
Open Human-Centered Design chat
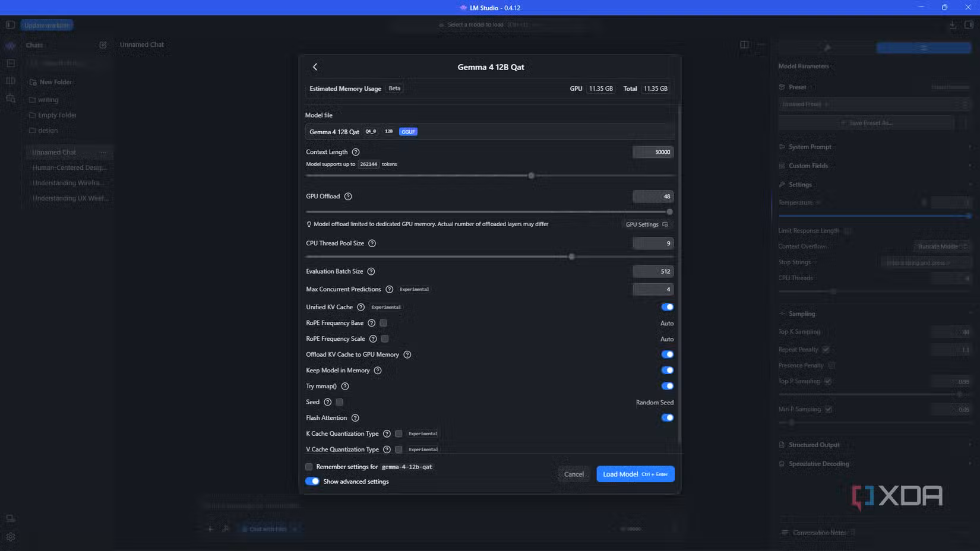point(69,168)
